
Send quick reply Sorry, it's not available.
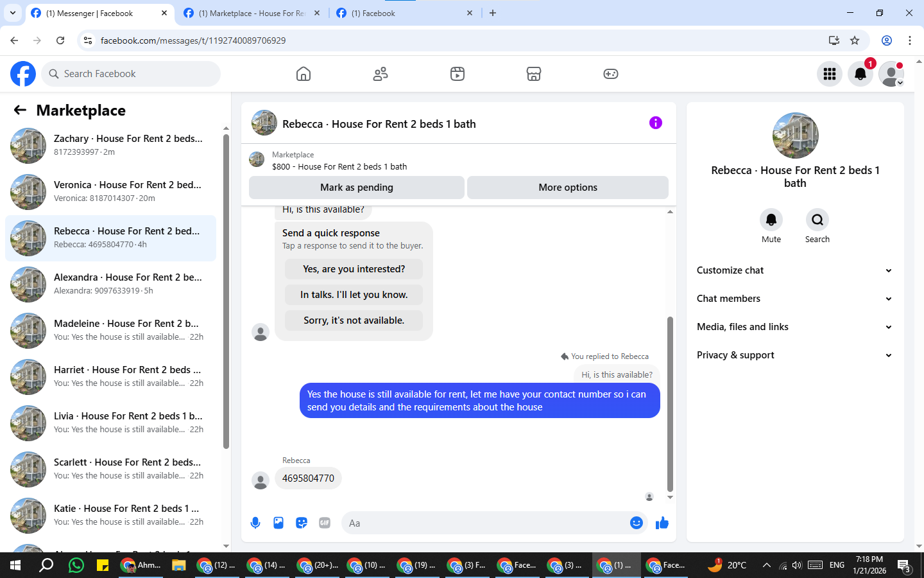[x=354, y=320]
